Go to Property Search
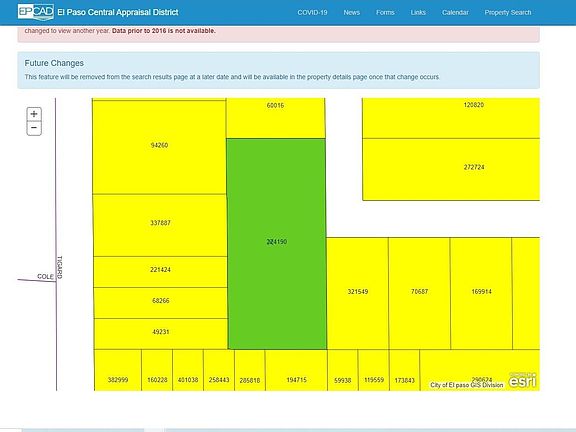The width and height of the screenshot is (576, 432). (508, 12)
